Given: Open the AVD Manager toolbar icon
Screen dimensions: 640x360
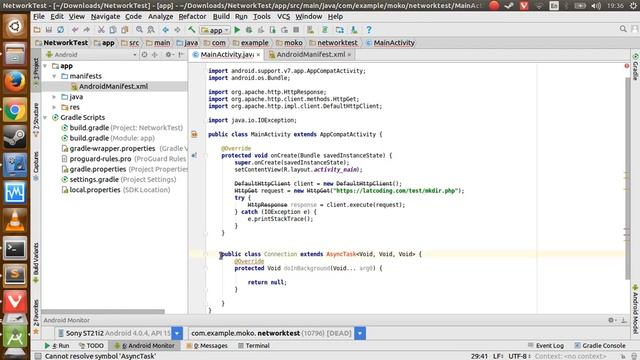Looking at the screenshot, I should coord(311,30).
